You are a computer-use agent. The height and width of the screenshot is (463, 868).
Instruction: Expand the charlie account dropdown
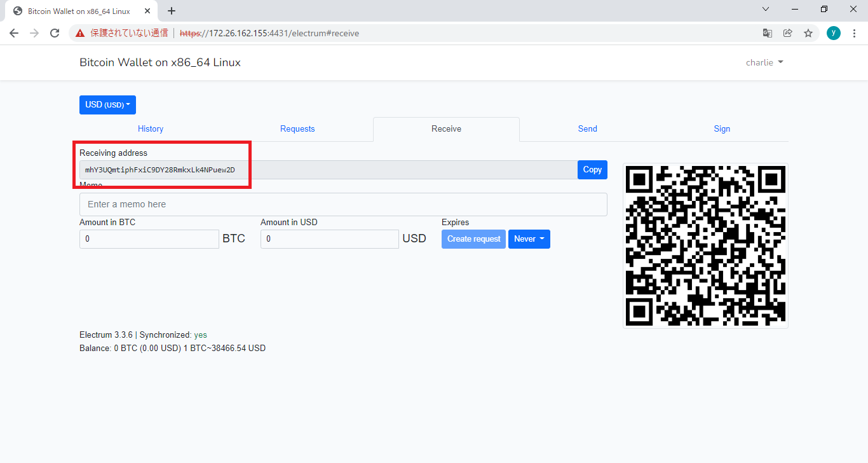click(764, 62)
